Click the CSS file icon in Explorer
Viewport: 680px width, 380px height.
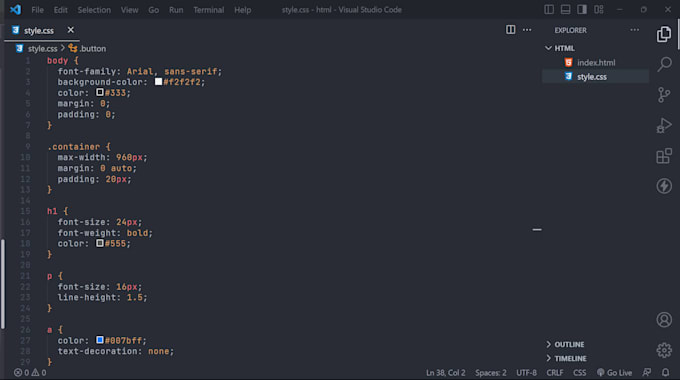click(x=569, y=76)
